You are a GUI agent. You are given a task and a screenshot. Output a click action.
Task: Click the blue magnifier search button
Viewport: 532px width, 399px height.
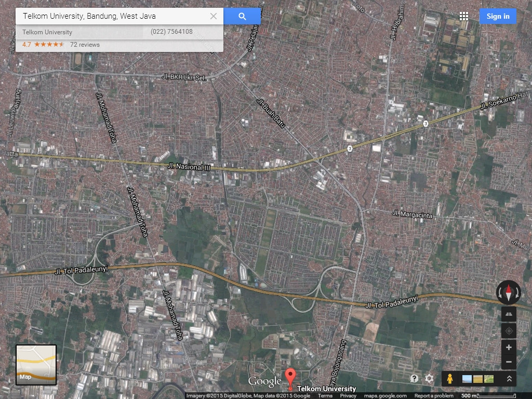(242, 16)
